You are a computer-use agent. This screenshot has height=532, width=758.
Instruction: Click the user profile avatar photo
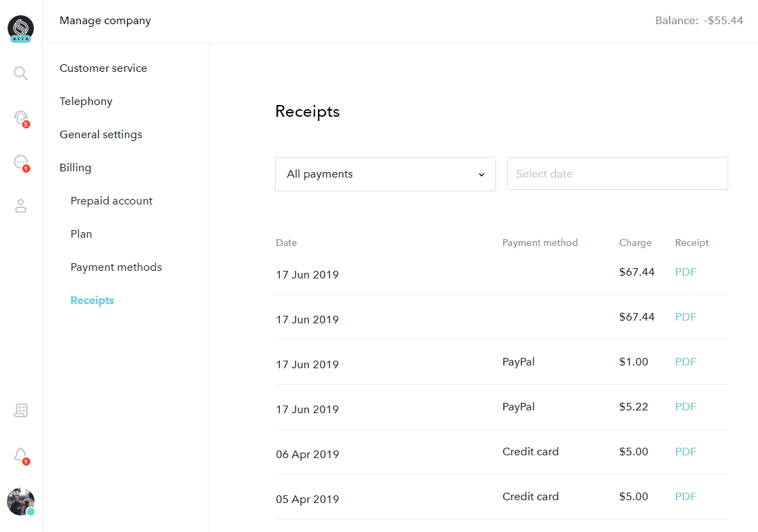pos(21,502)
